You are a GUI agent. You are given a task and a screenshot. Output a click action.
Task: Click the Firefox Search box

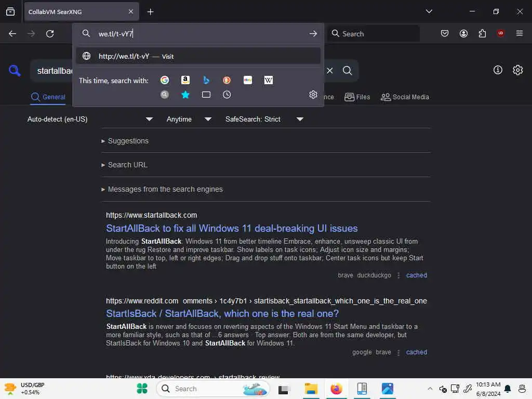tap(374, 34)
